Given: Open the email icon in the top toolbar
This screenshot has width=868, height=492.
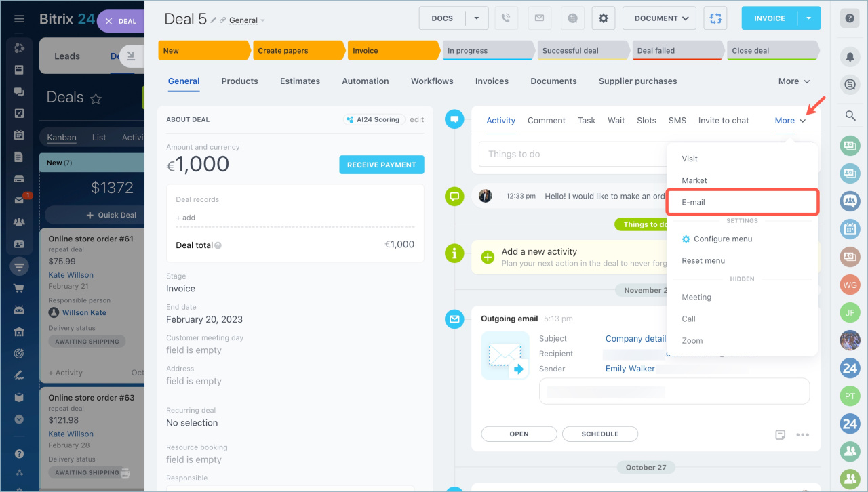Looking at the screenshot, I should click(x=540, y=18).
